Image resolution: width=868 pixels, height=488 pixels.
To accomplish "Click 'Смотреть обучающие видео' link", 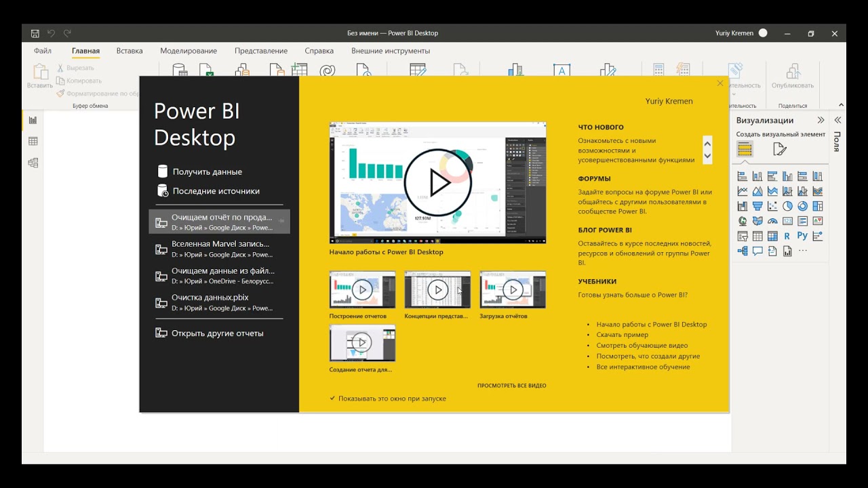I will [642, 346].
